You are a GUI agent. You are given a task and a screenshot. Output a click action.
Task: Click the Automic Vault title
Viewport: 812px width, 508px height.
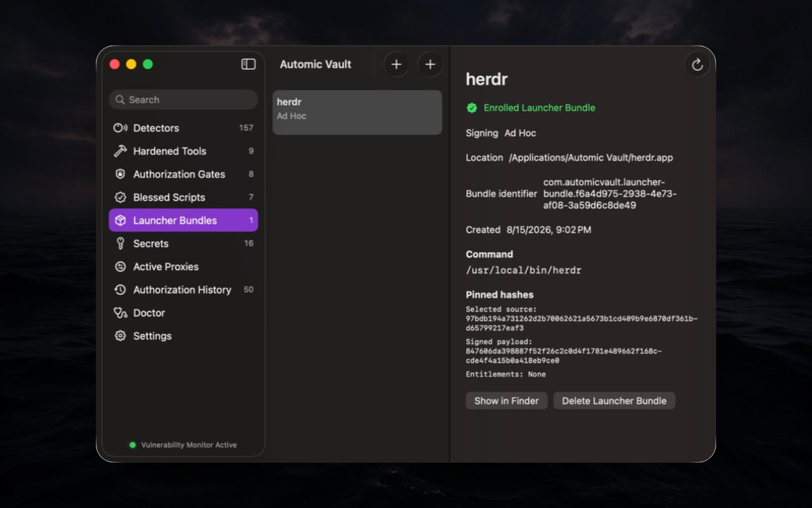click(x=315, y=64)
